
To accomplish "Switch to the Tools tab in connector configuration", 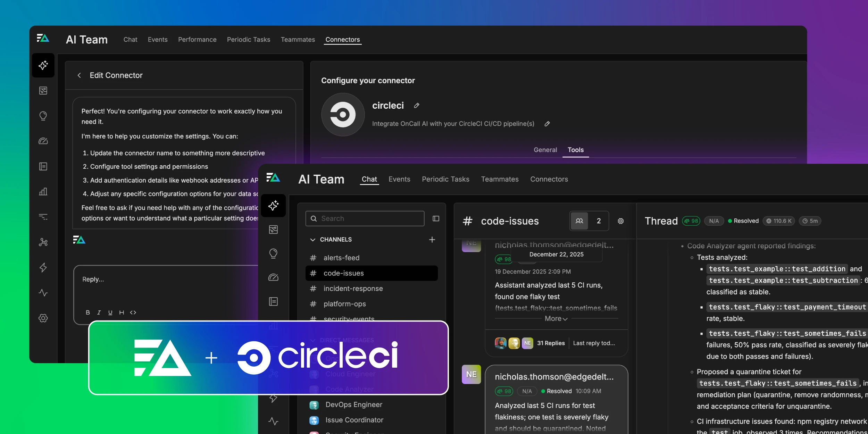I will [575, 150].
